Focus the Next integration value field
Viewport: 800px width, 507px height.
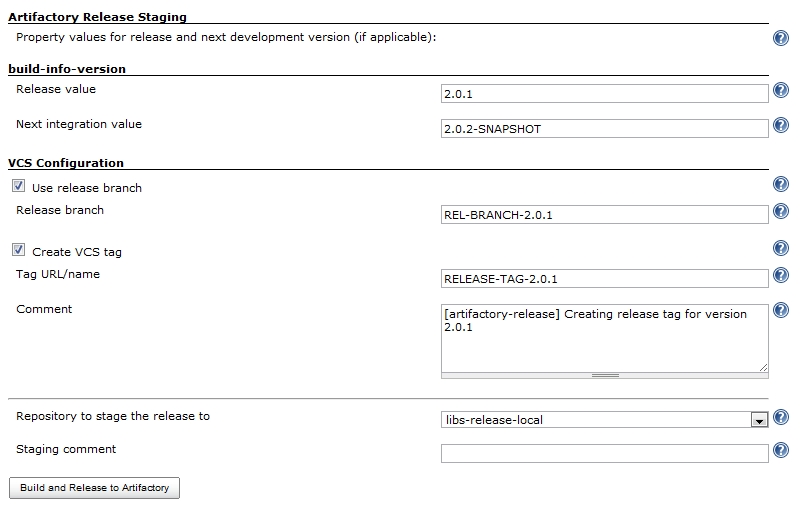(605, 129)
